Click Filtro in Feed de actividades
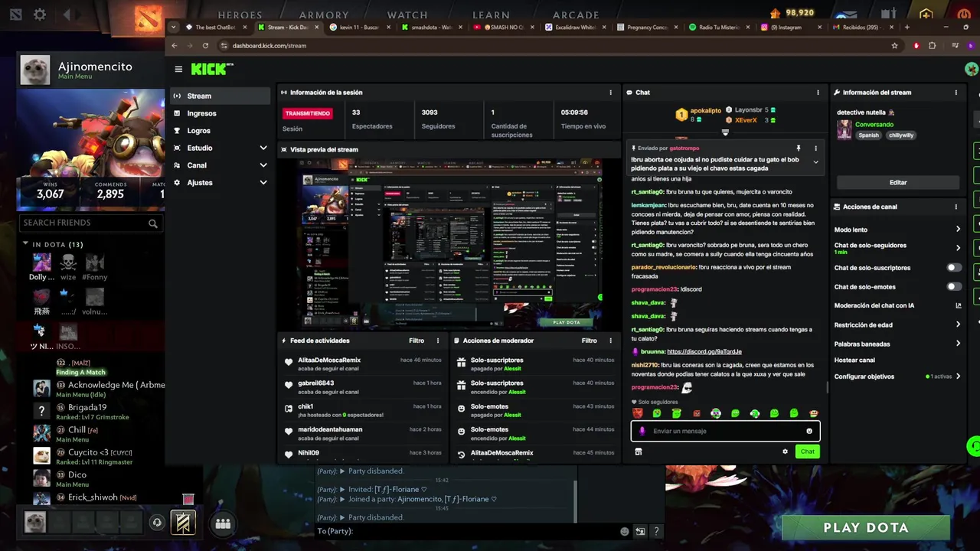The height and width of the screenshot is (551, 980). [416, 341]
